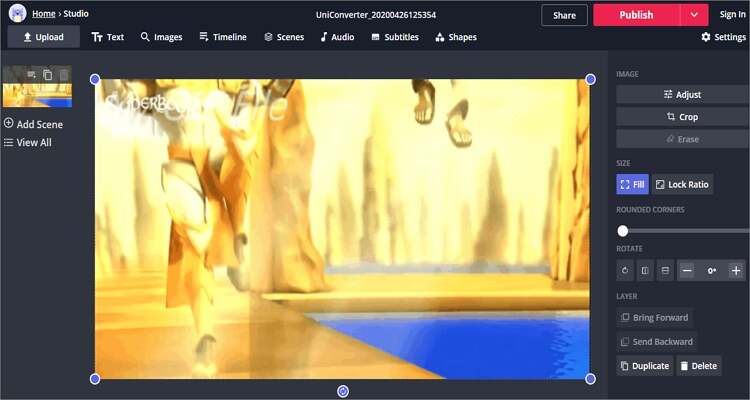This screenshot has width=750, height=400.
Task: Click the trash icon on the scene thumbnail
Action: [x=64, y=75]
